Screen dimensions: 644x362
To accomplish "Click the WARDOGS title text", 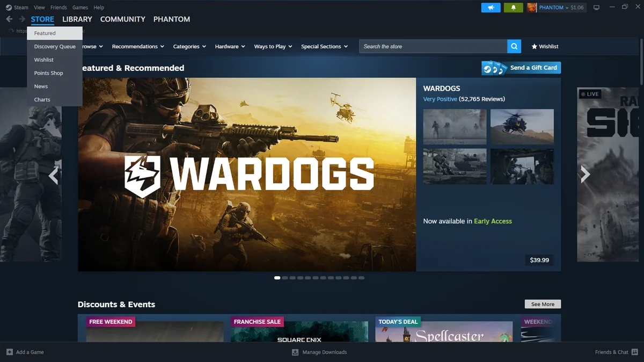I will point(442,89).
